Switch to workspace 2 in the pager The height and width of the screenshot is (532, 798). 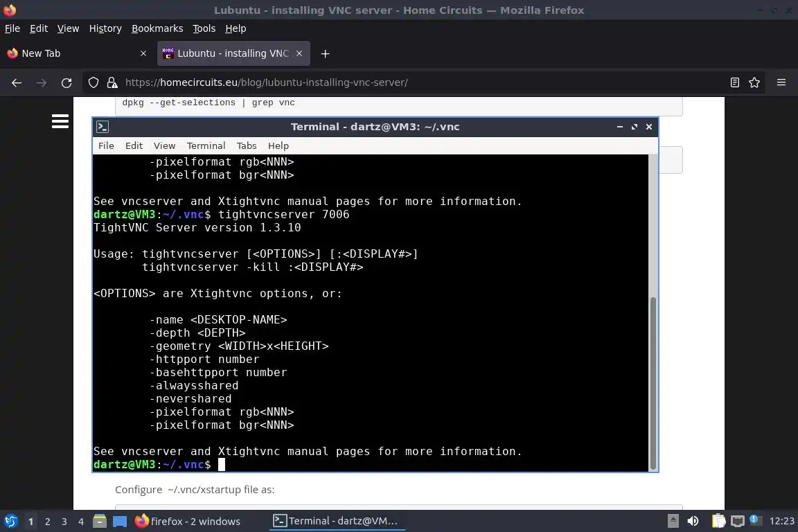pyautogui.click(x=48, y=522)
